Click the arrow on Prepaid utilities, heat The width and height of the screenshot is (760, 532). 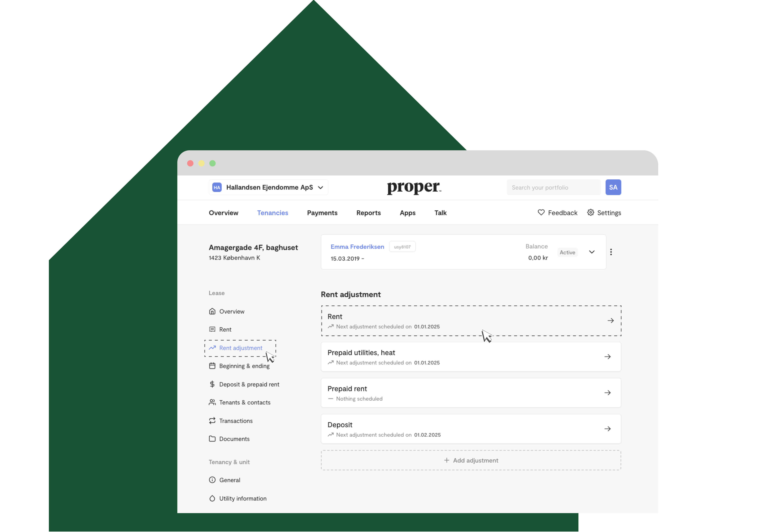tap(607, 357)
